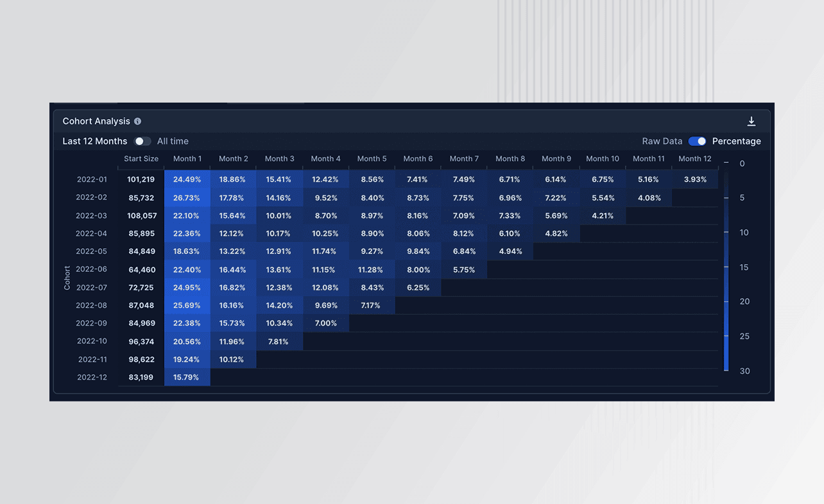Click start size value 101,219
The image size is (824, 504).
(x=141, y=180)
